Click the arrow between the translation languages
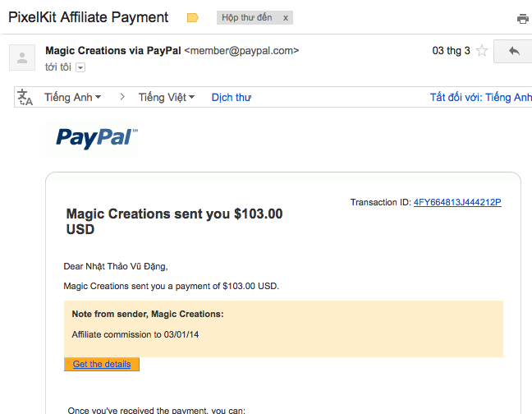 coord(122,97)
